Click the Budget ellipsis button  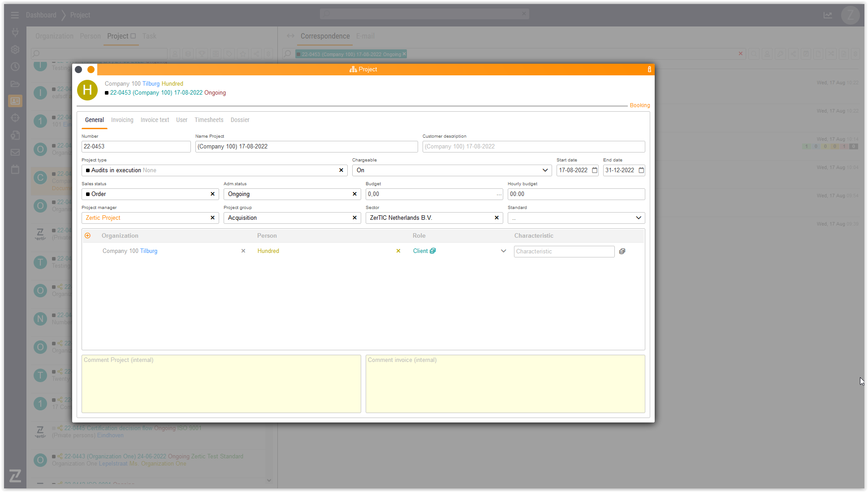click(499, 195)
